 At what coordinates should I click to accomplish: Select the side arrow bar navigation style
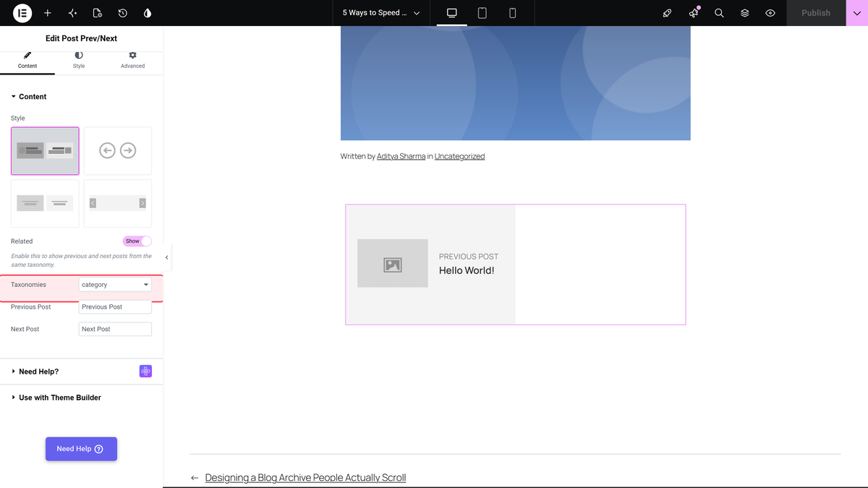point(118,203)
